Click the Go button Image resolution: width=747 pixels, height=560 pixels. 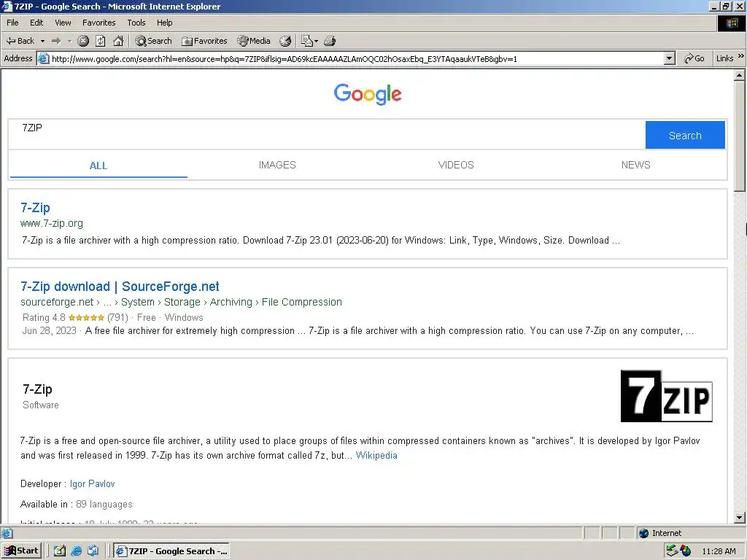694,58
